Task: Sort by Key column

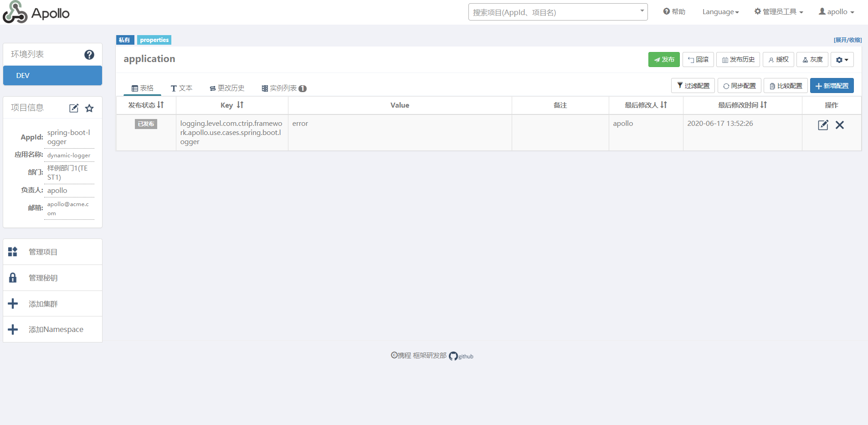Action: (x=240, y=105)
